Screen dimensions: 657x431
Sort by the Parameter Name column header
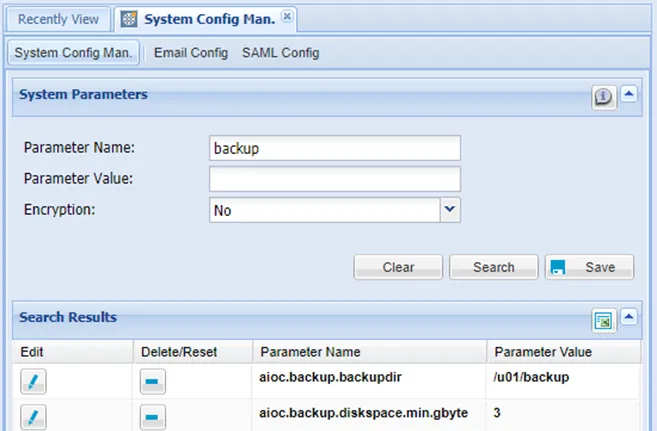pyautogui.click(x=370, y=351)
